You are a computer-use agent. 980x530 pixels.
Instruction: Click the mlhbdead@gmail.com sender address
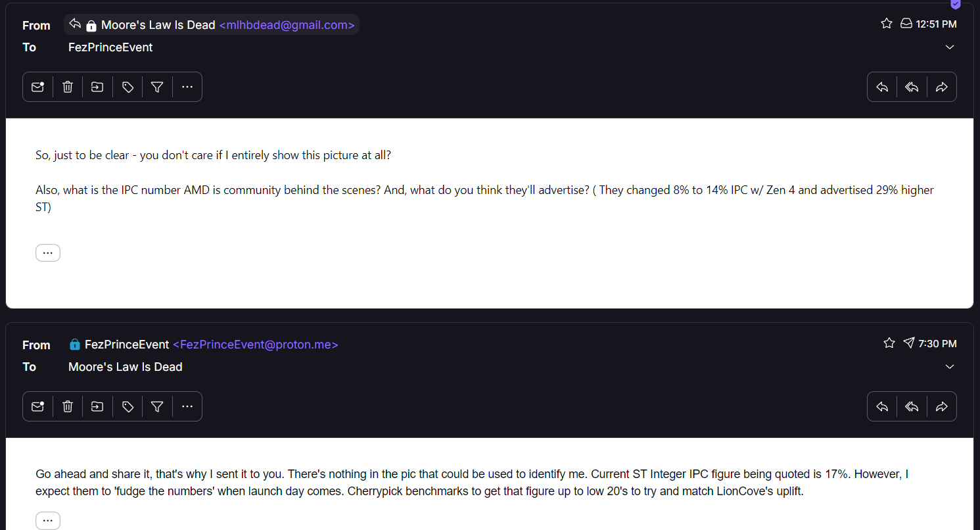(287, 25)
